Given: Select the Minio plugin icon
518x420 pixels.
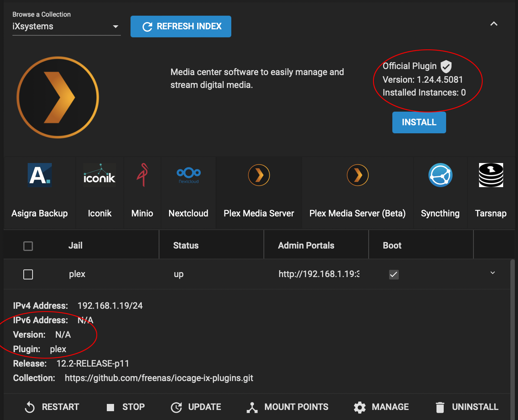Looking at the screenshot, I should 142,175.
